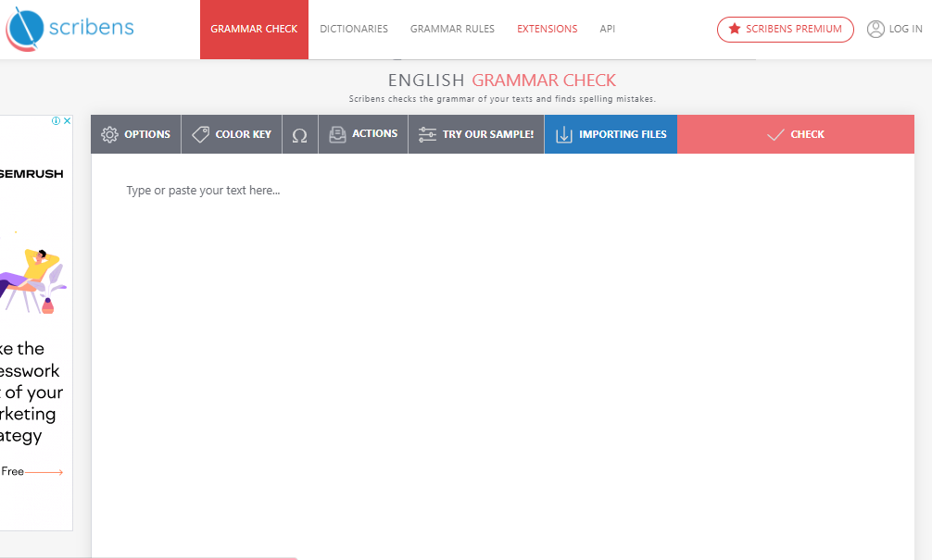This screenshot has height=560, width=932.
Task: Click the import download icon
Action: point(563,135)
